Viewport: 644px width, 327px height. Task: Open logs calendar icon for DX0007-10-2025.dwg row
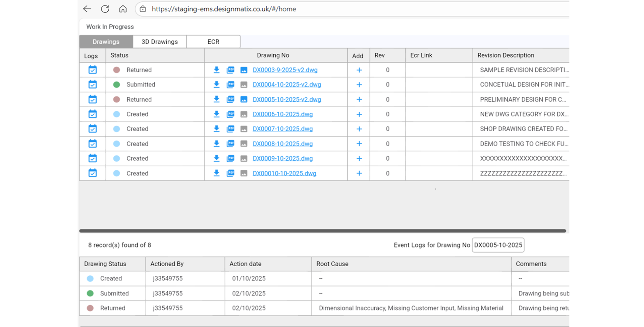pos(93,129)
